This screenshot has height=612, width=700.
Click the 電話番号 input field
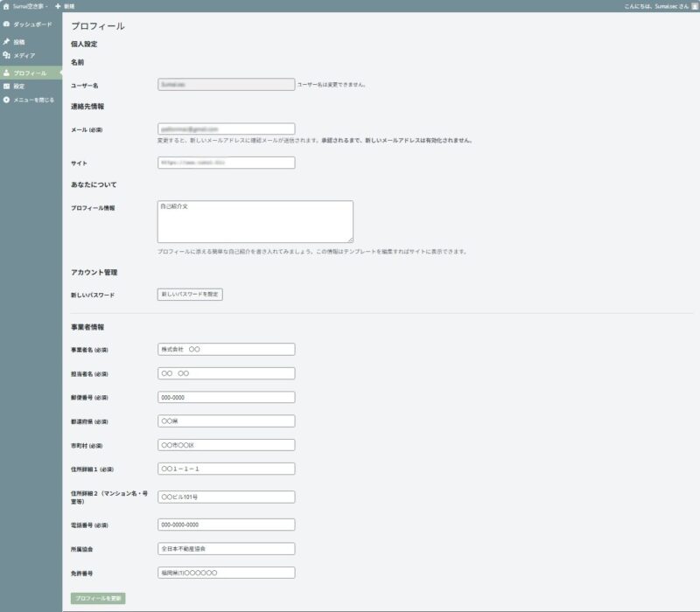tap(226, 525)
